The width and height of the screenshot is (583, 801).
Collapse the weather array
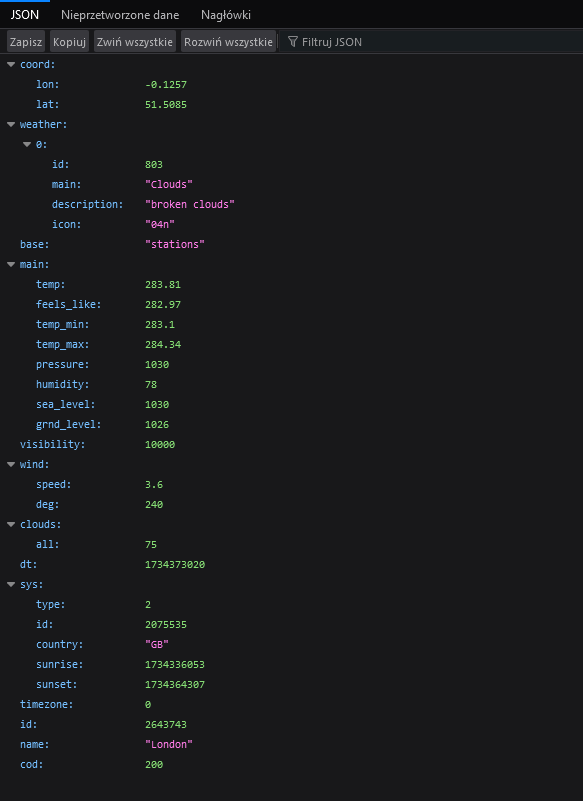click(11, 124)
